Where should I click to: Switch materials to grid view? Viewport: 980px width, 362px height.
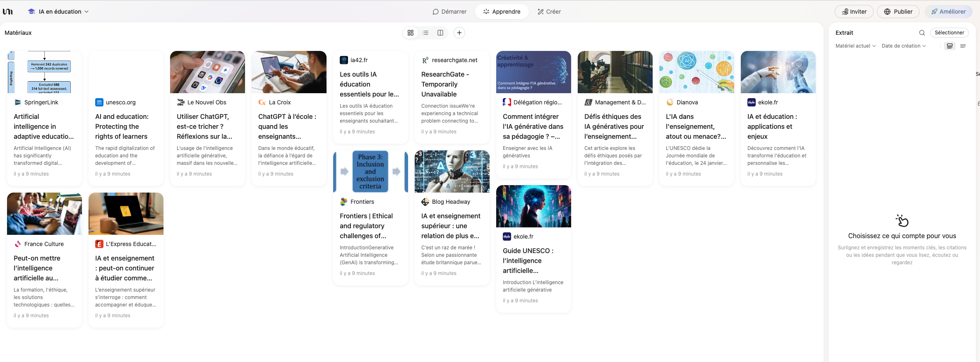tap(410, 33)
